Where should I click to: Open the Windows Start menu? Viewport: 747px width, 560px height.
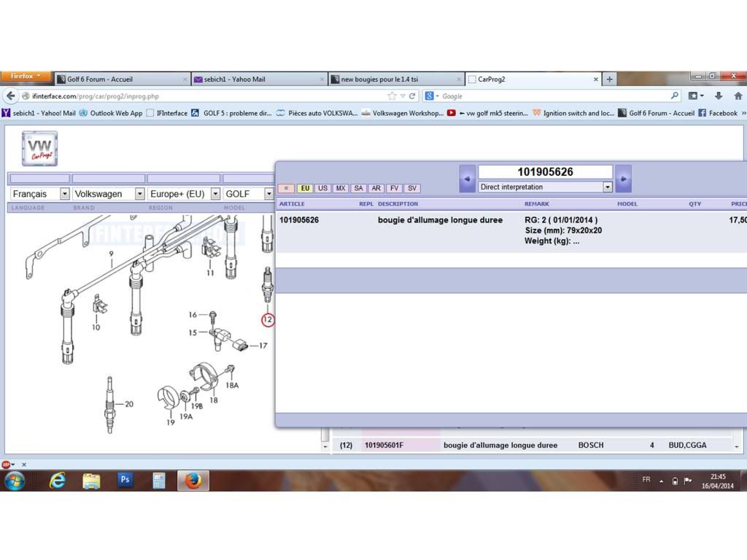click(15, 481)
